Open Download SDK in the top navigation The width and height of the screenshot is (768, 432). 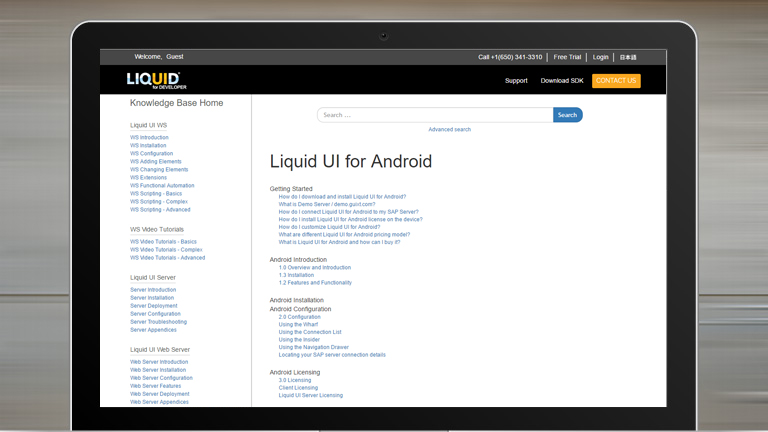pyautogui.click(x=561, y=81)
